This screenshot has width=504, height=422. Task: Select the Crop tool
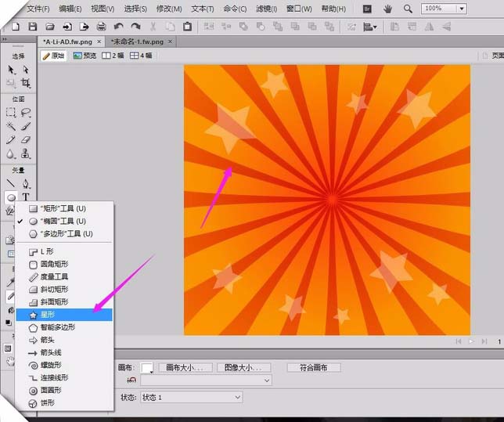coord(26,83)
